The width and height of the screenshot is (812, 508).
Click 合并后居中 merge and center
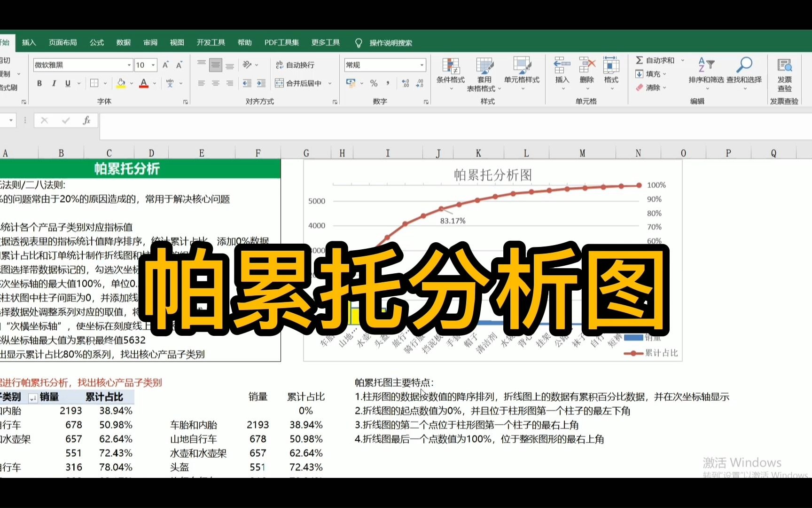coord(299,83)
